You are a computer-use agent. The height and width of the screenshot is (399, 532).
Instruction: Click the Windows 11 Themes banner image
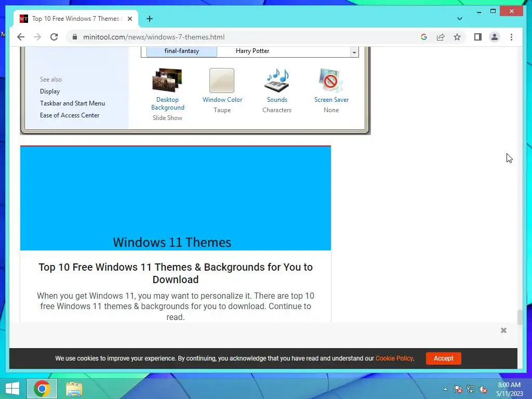(176, 198)
